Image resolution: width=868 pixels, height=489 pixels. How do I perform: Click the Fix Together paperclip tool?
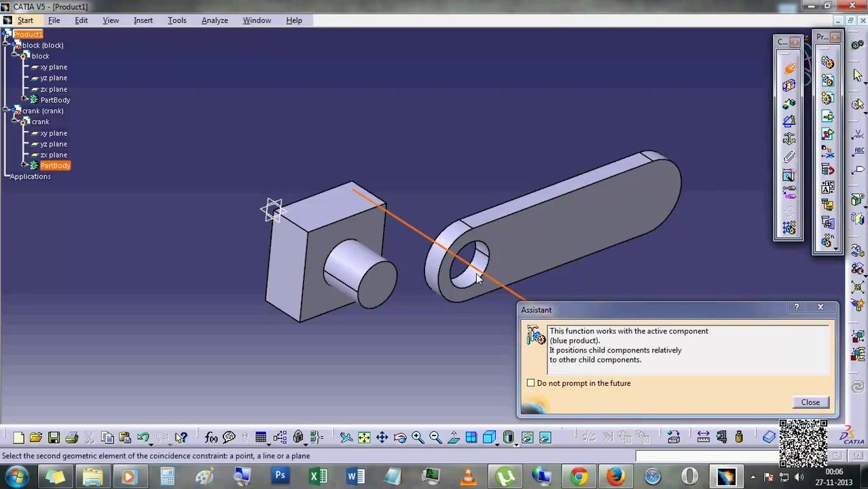tap(789, 156)
